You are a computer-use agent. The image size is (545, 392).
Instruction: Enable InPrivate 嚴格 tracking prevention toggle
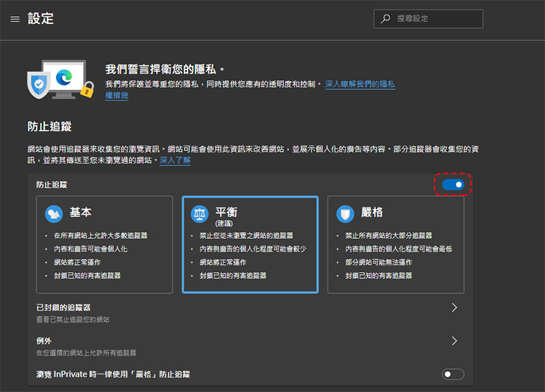click(453, 374)
